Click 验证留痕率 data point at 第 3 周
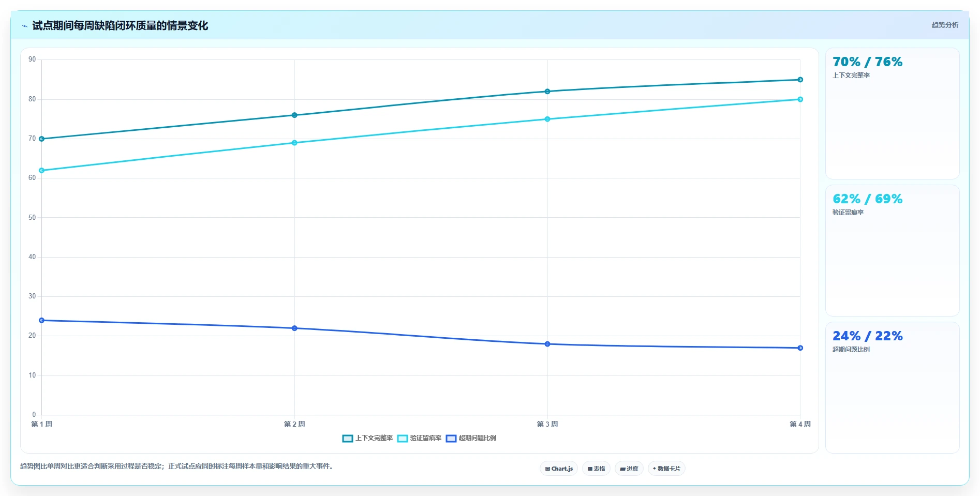 pyautogui.click(x=547, y=119)
